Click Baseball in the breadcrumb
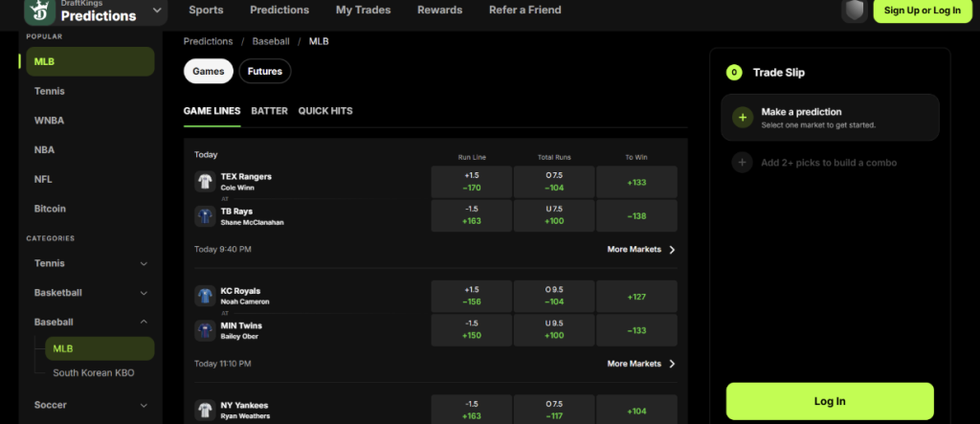Image resolution: width=980 pixels, height=424 pixels. click(271, 41)
